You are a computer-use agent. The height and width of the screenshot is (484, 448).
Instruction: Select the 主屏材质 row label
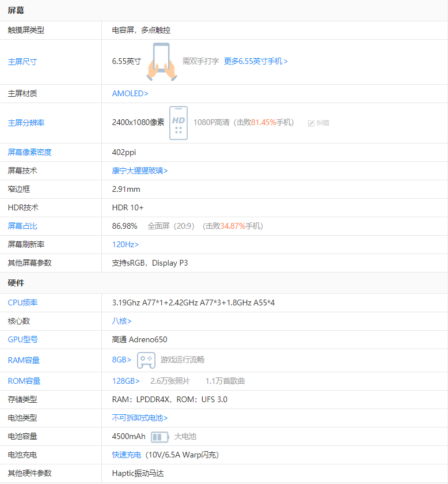point(22,93)
